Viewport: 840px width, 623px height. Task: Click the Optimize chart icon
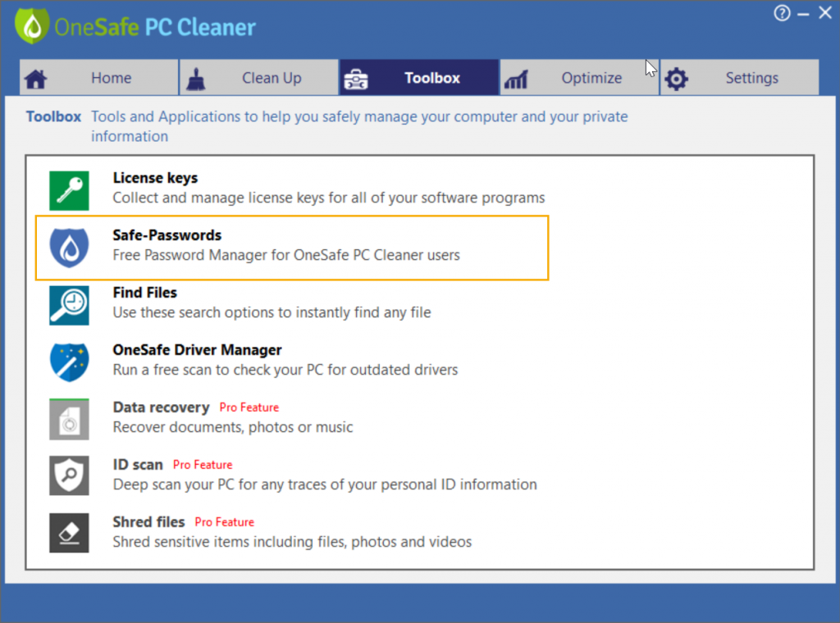[517, 80]
